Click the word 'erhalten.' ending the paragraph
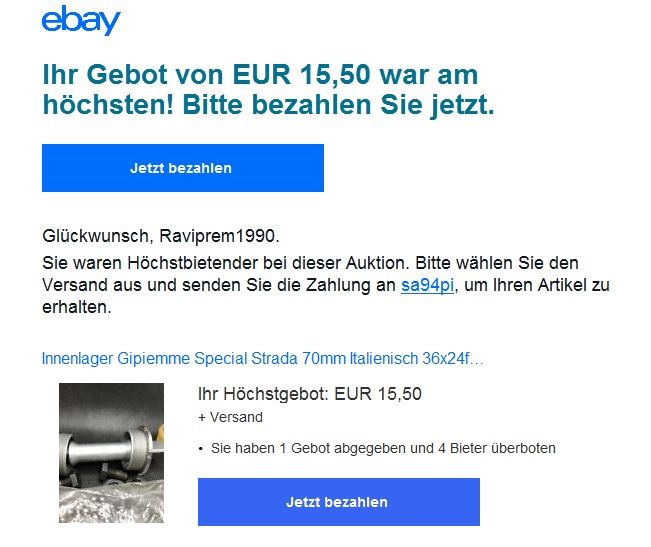Screen dimensions: 651x547 [77, 307]
